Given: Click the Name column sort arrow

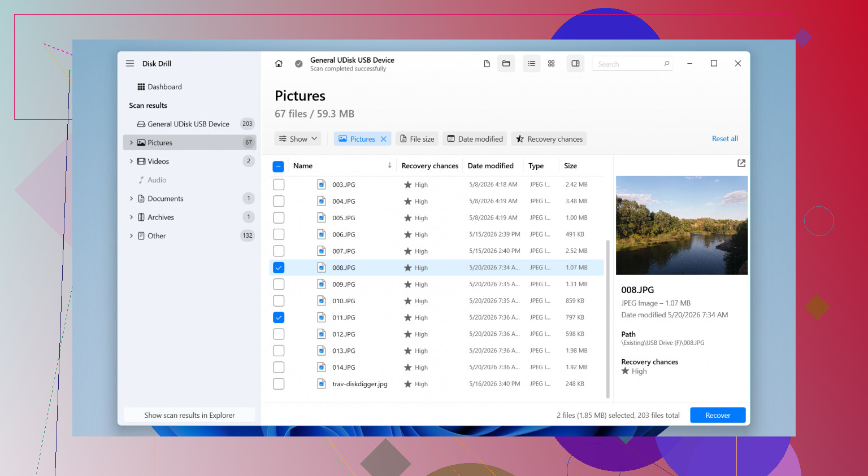Looking at the screenshot, I should 389,165.
